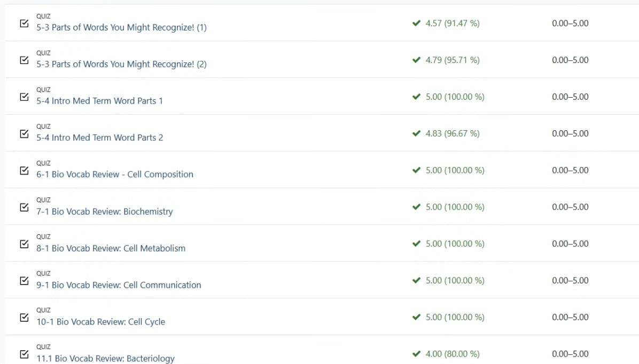Image resolution: width=639 pixels, height=364 pixels.
Task: Open 10-1 Bio Vocab Review: Cell Cycle
Action: coord(100,322)
